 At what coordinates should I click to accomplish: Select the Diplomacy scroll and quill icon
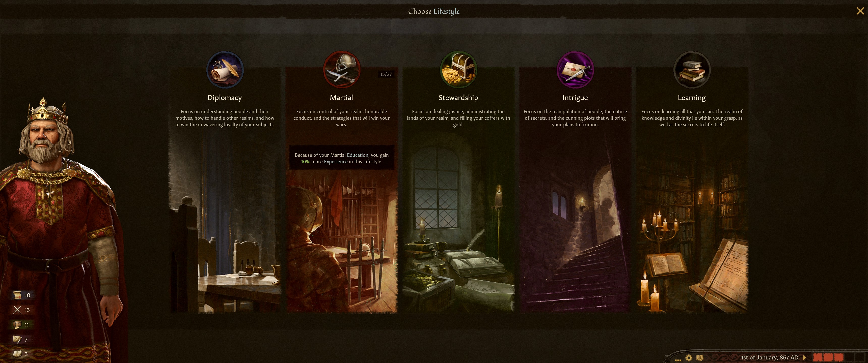tap(225, 70)
